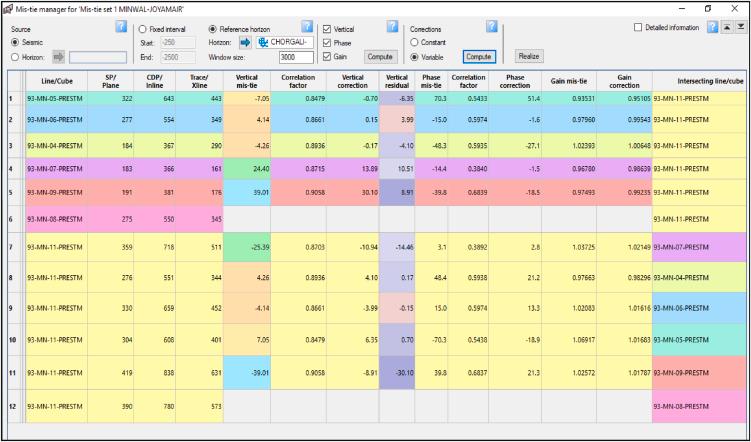Select the Fixed interval radio button
Image resolution: width=751 pixels, height=442 pixels.
[x=141, y=30]
